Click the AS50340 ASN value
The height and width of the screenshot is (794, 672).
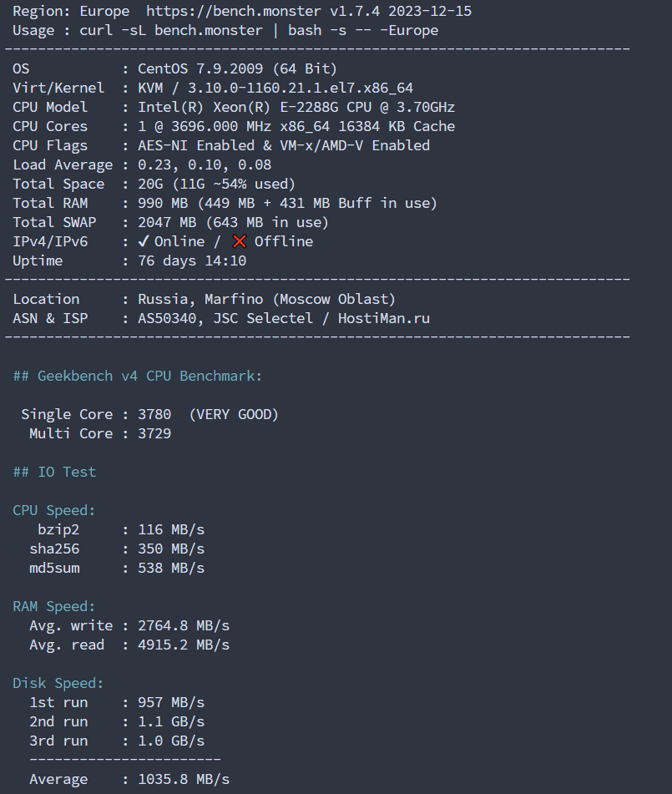point(170,318)
